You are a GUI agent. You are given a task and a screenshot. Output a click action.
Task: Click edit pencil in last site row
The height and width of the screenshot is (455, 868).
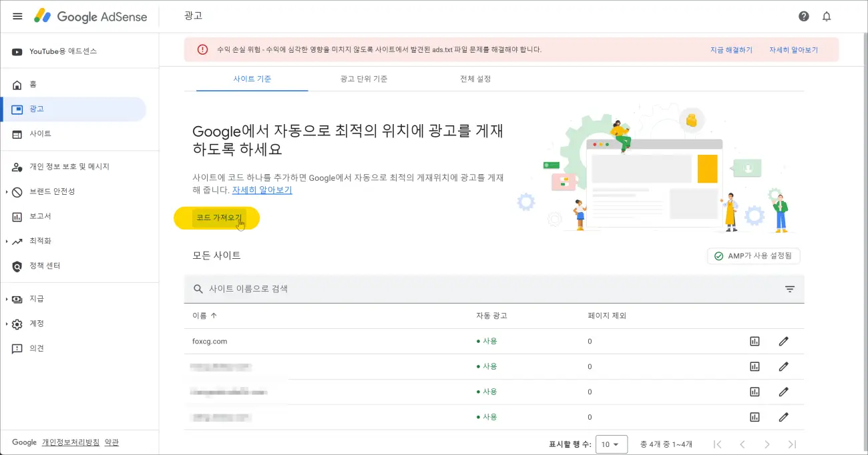(x=784, y=417)
